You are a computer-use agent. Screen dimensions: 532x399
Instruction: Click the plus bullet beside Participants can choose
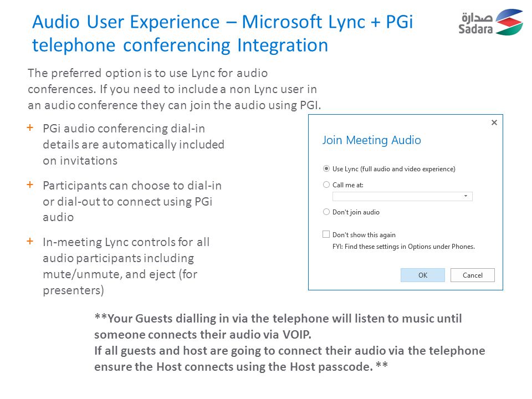pos(30,185)
